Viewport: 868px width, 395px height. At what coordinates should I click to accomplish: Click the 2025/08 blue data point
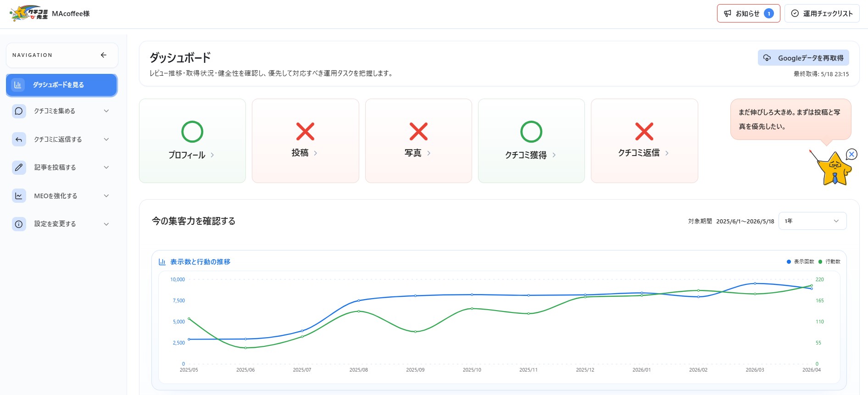[x=359, y=301]
